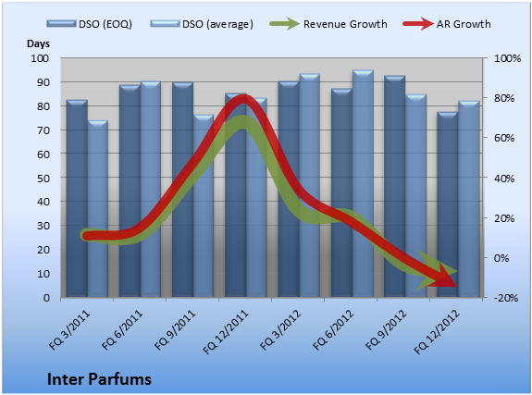Click the '50' value on Days axis

pos(43,179)
